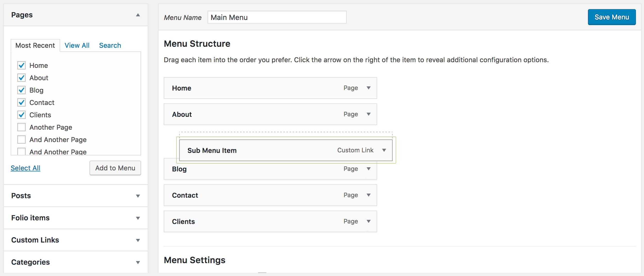
Task: Select the Clients menu item bar
Action: click(x=270, y=221)
